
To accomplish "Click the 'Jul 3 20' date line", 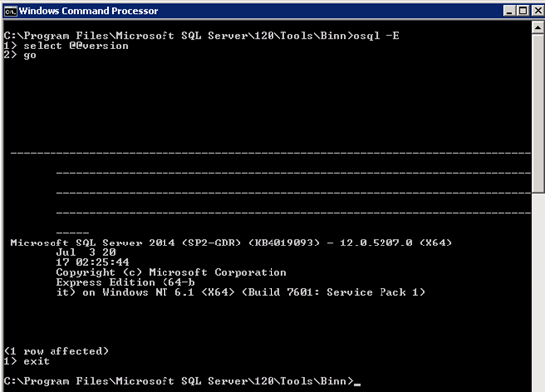I will (x=86, y=252).
